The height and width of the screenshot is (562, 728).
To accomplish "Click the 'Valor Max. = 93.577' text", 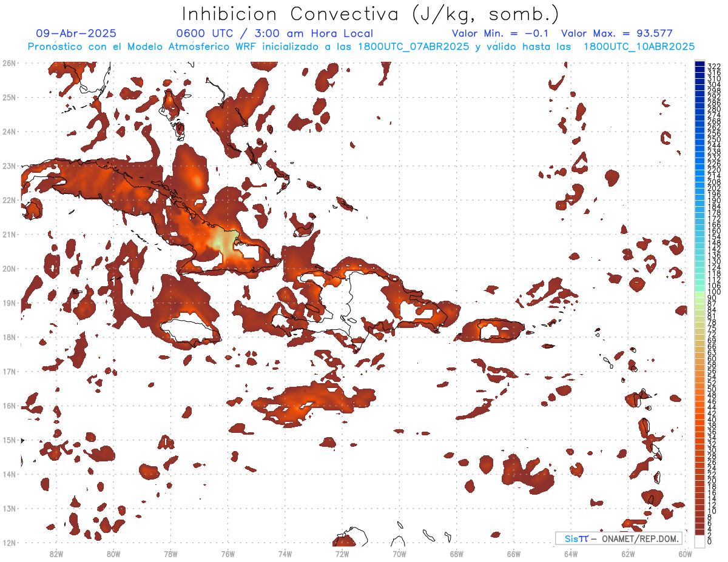I will 617,34.
